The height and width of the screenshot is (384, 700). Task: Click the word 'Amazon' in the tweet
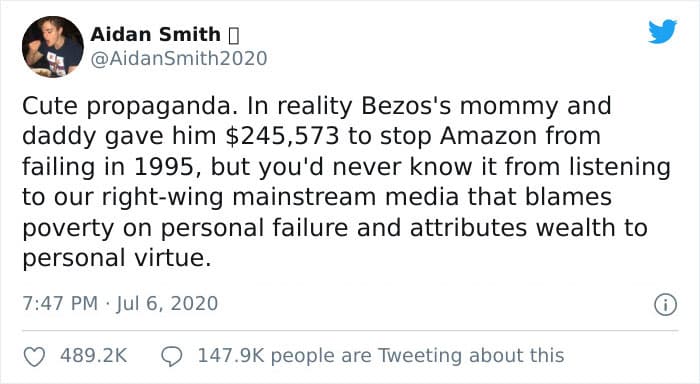pyautogui.click(x=488, y=136)
